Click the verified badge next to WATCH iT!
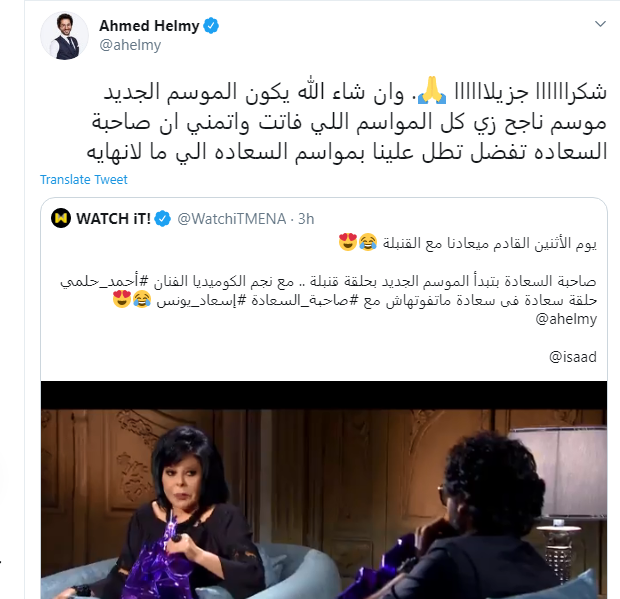Screen dimensions: 620x599 pyautogui.click(x=163, y=219)
